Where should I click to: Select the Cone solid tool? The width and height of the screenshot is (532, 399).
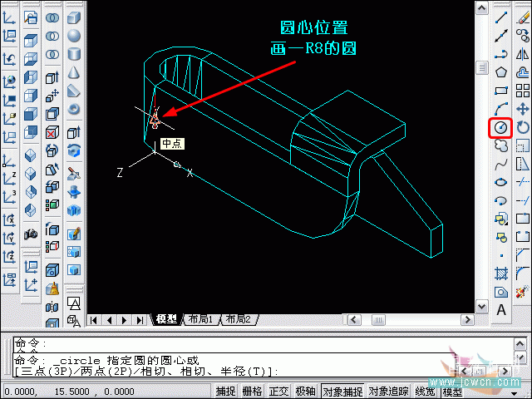pos(74,72)
